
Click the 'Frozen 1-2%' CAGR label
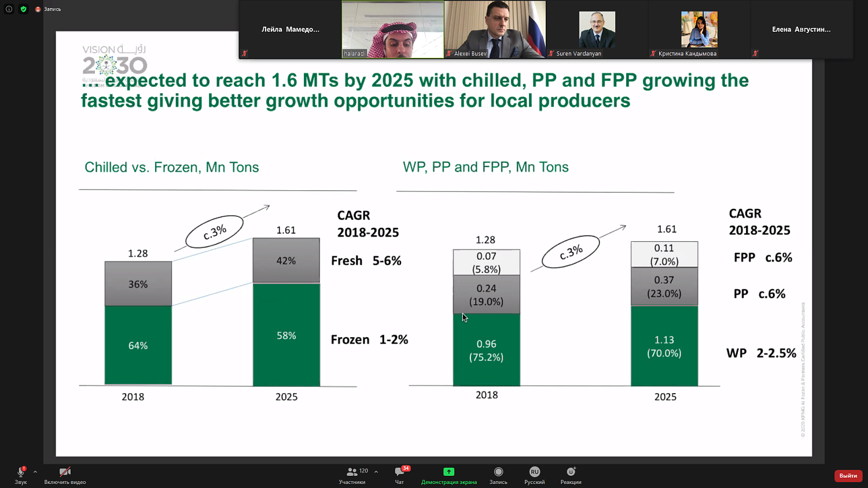point(369,339)
